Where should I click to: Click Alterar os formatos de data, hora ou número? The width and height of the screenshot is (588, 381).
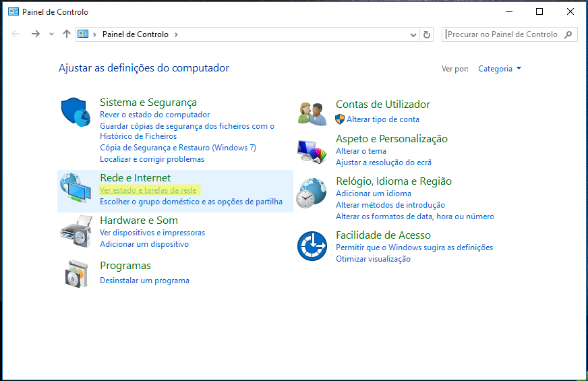point(415,216)
